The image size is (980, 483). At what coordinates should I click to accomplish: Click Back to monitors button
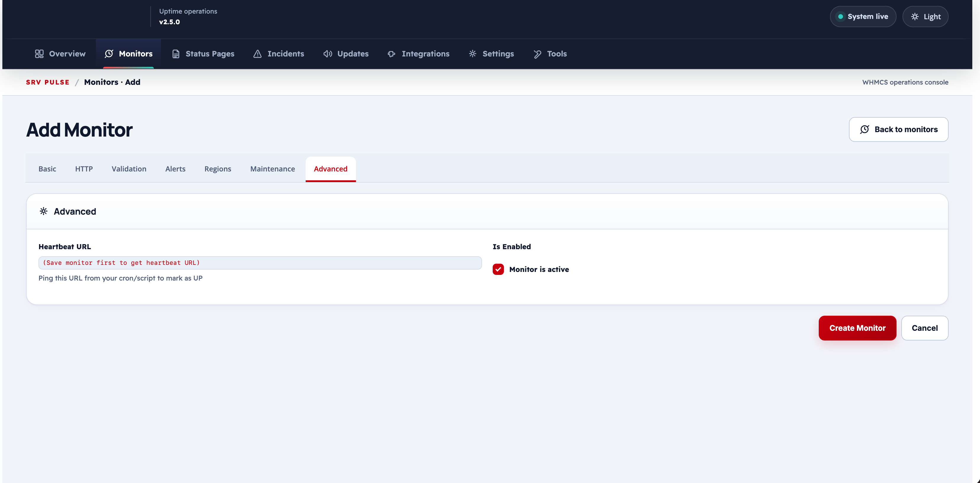pyautogui.click(x=898, y=129)
